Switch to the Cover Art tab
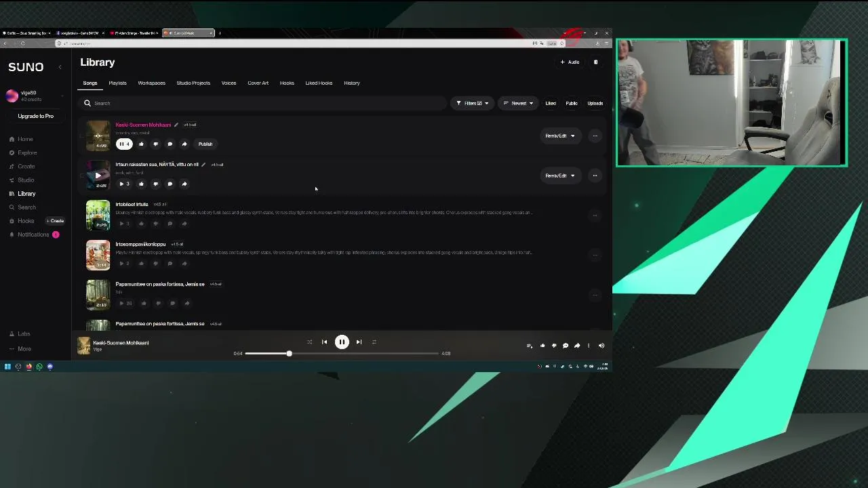This screenshot has width=868, height=488. (258, 83)
